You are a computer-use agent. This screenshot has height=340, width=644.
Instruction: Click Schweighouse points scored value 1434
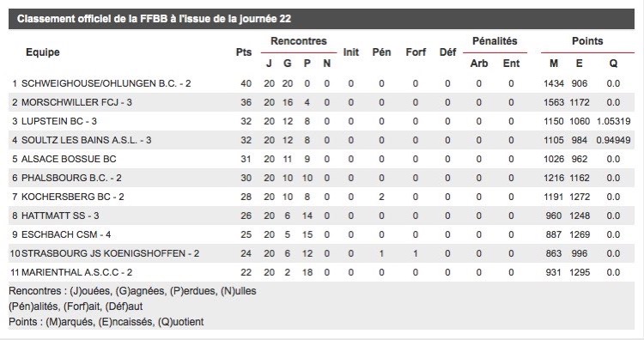(554, 83)
